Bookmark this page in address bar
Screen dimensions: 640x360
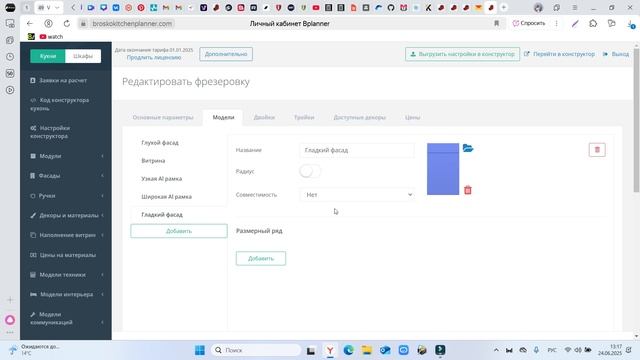point(496,24)
